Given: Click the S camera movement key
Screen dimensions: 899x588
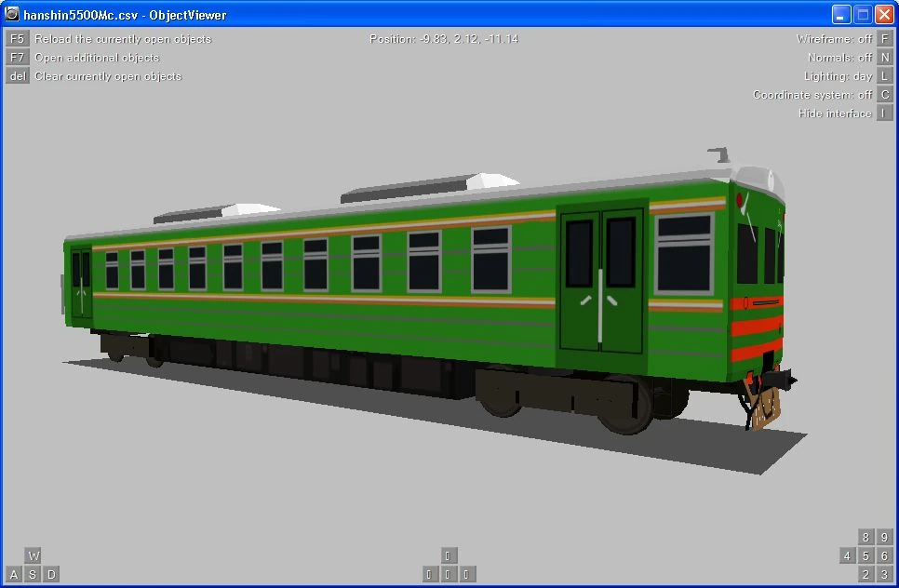Looking at the screenshot, I should 33,574.
